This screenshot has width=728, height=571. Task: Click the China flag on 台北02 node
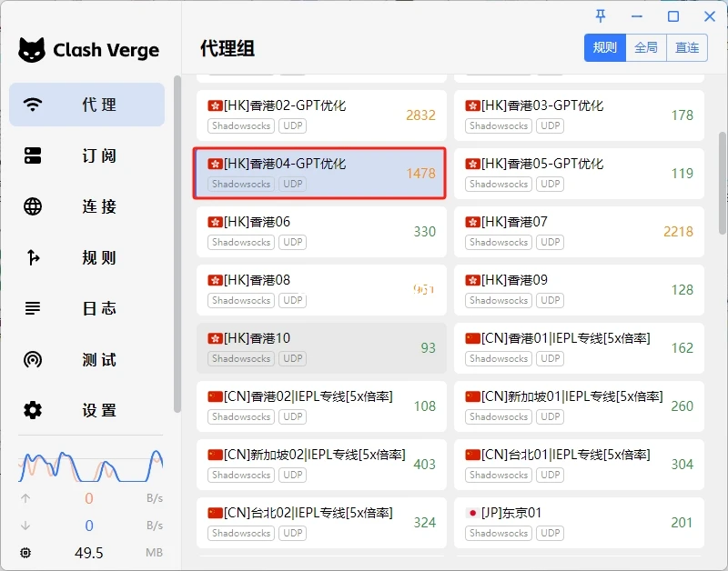click(x=215, y=513)
